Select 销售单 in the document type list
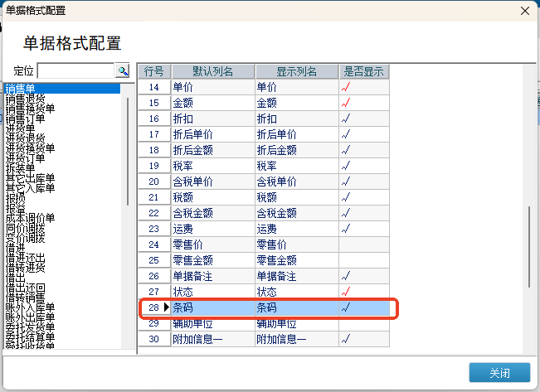Screen dimensions: 540x392 coord(20,89)
